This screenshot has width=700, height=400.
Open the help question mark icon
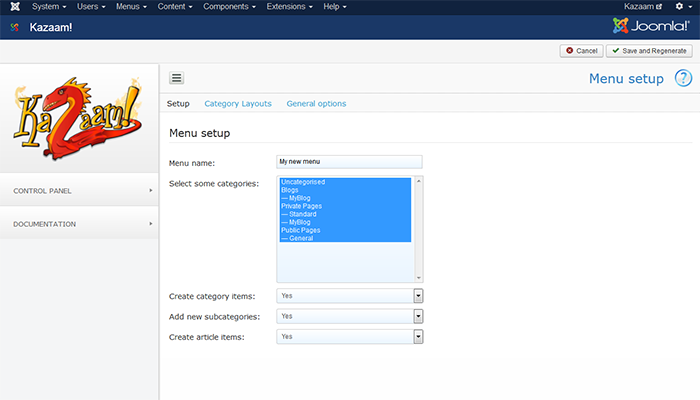[x=683, y=78]
